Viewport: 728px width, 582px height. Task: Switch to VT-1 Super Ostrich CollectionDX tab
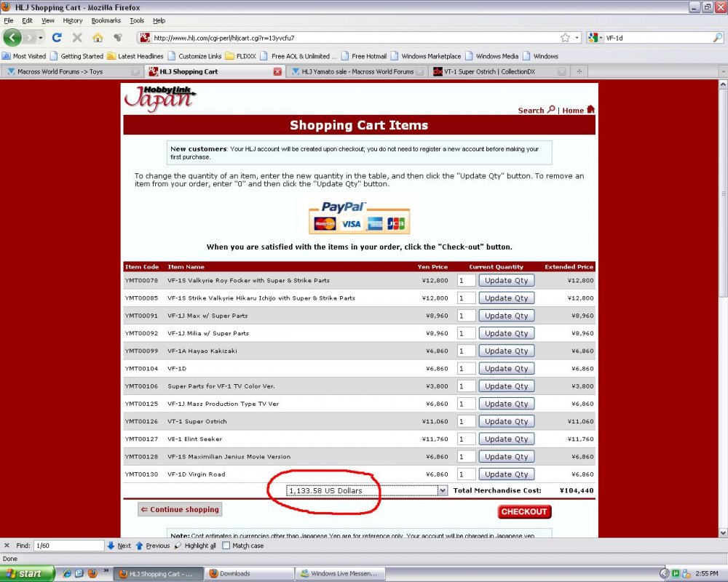coord(499,71)
